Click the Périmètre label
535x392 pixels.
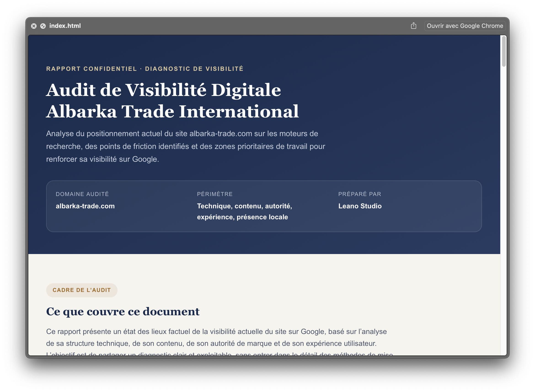[x=215, y=194]
